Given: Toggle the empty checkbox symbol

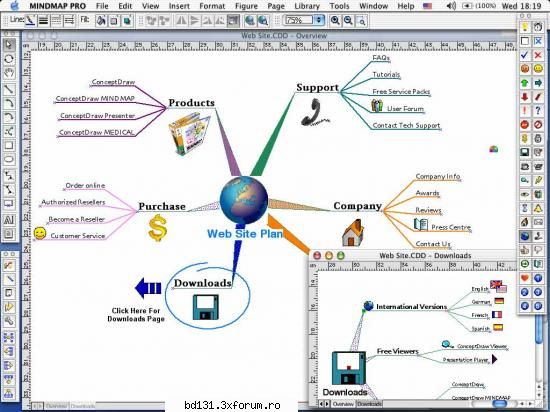Looking at the screenshot, I should pyautogui.click(x=525, y=41).
